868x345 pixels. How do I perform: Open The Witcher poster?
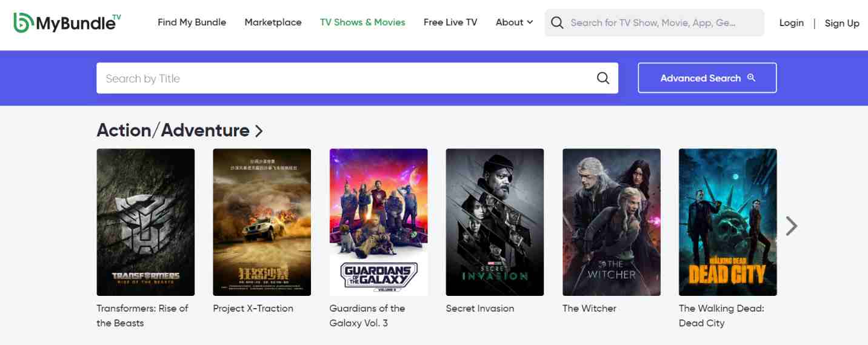coord(611,223)
